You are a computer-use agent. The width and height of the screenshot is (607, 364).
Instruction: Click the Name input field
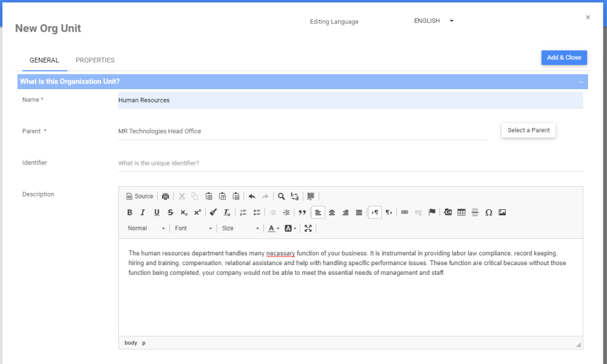[x=350, y=100]
